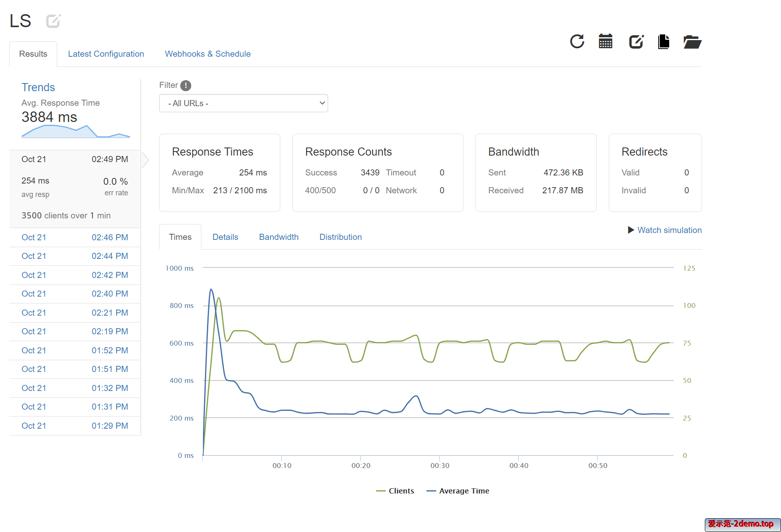
Task: Open the folder icon in toolbar
Action: (692, 42)
